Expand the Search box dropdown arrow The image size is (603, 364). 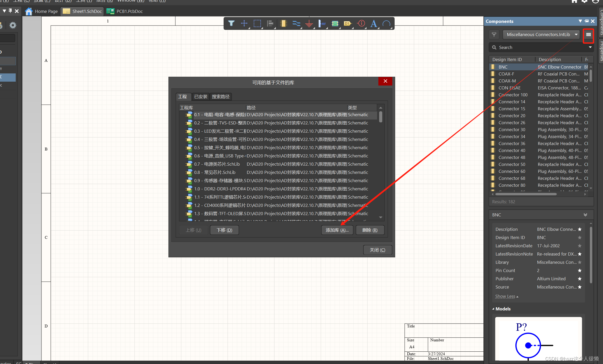click(590, 47)
